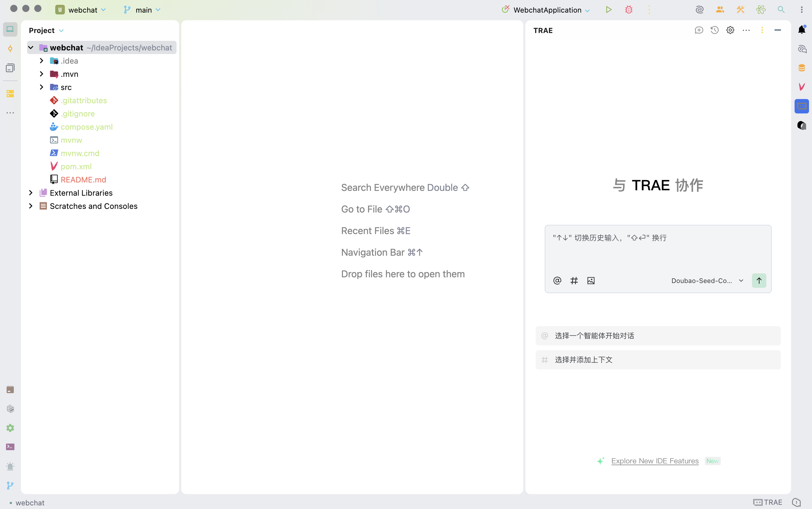812x509 pixels.
Task: Click the # context icon in chat input
Action: click(574, 280)
